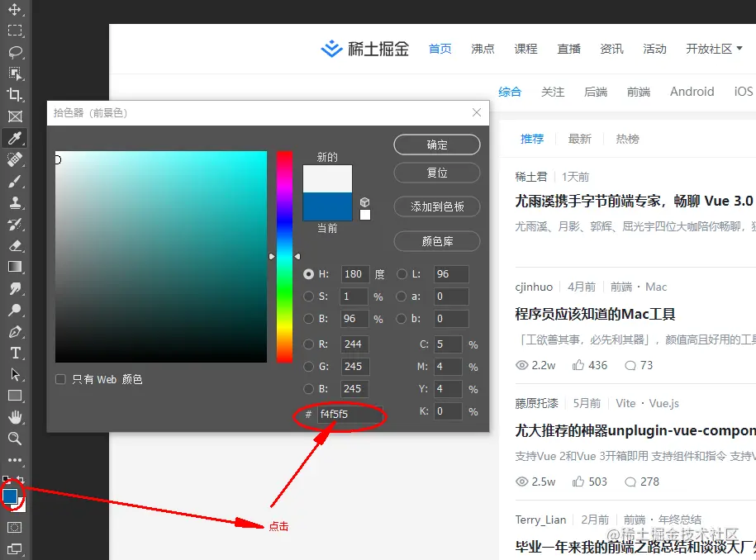The width and height of the screenshot is (756, 560).
Task: Select the Lab a radio button
Action: click(402, 297)
